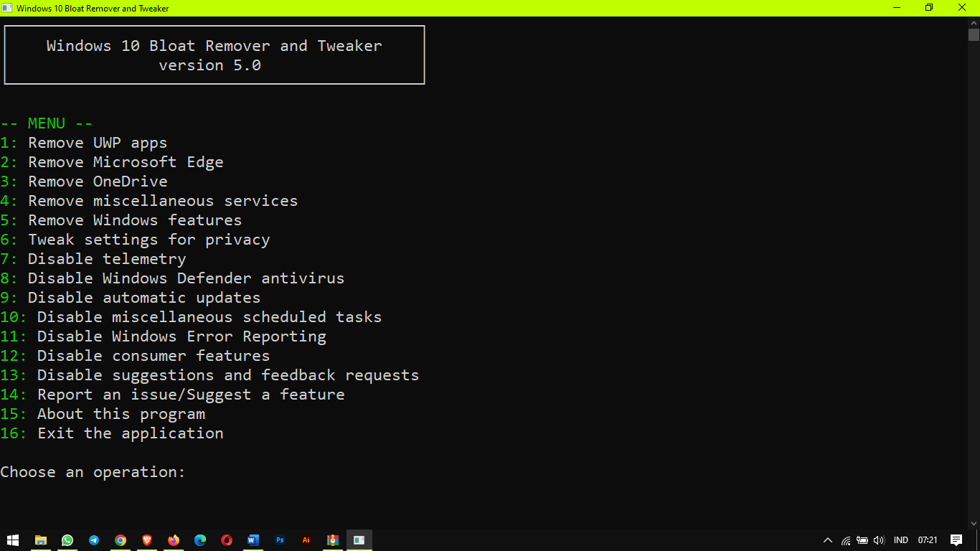Image resolution: width=980 pixels, height=551 pixels.
Task: Switch the IND input language indicator
Action: [x=901, y=540]
